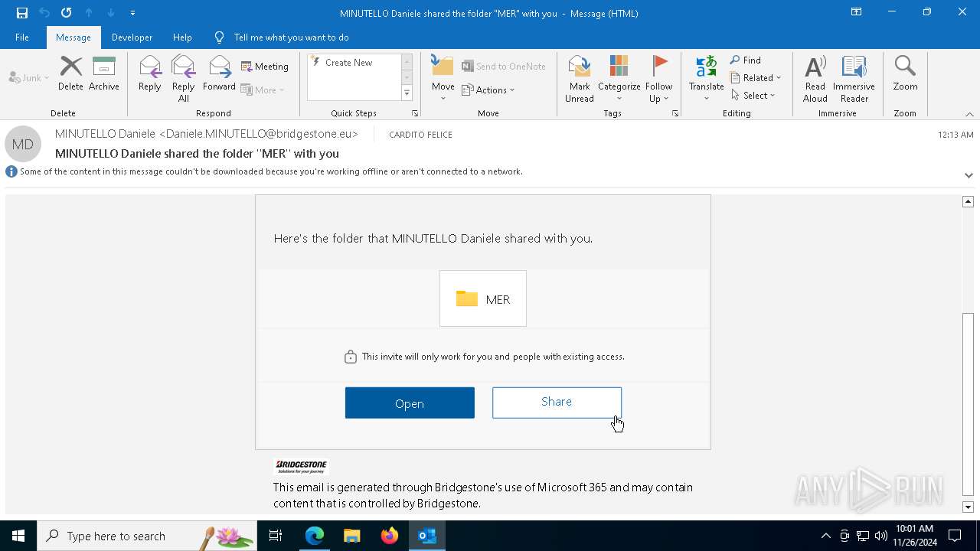Launch Firefox from the taskbar
Image resolution: width=980 pixels, height=551 pixels.
point(389,536)
